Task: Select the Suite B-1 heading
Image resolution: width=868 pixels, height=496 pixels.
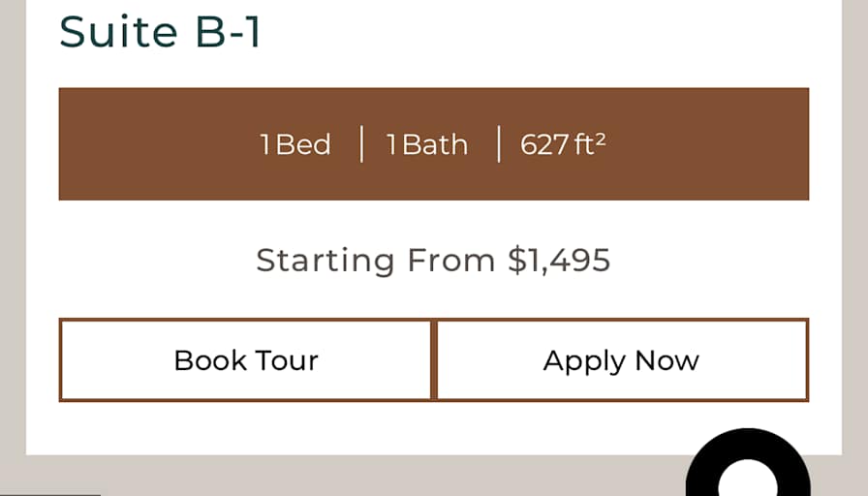Action: coord(160,31)
